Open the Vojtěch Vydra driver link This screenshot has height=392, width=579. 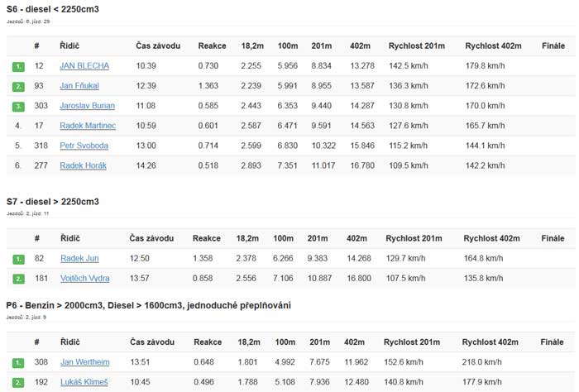pyautogui.click(x=84, y=278)
